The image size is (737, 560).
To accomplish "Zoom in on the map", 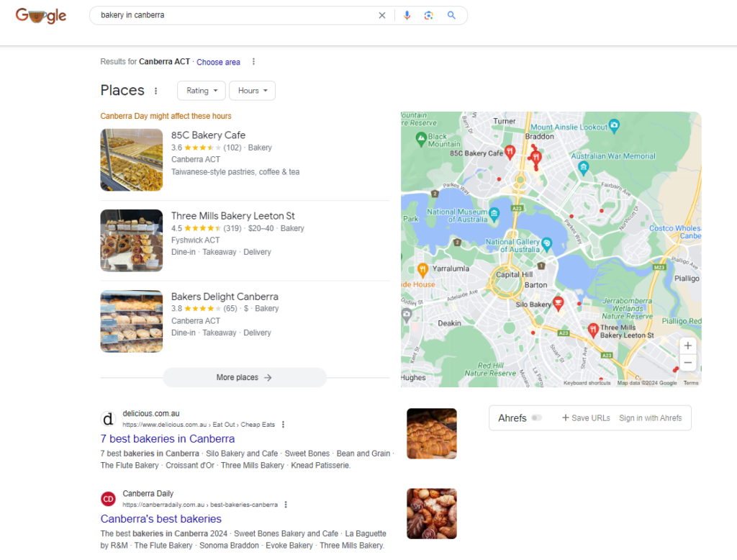I will [x=687, y=346].
